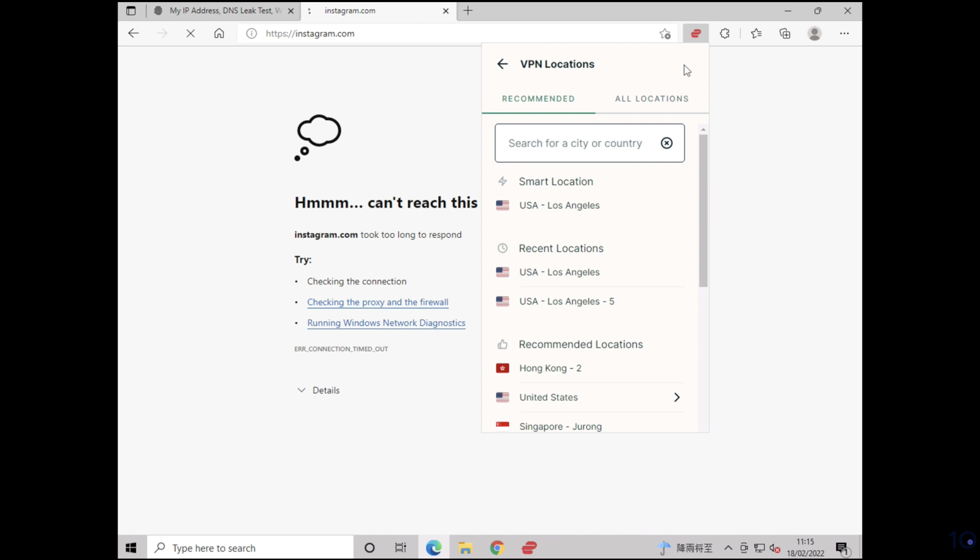This screenshot has width=980, height=560.
Task: Click Running Windows Network Diagnostics link
Action: [x=386, y=322]
